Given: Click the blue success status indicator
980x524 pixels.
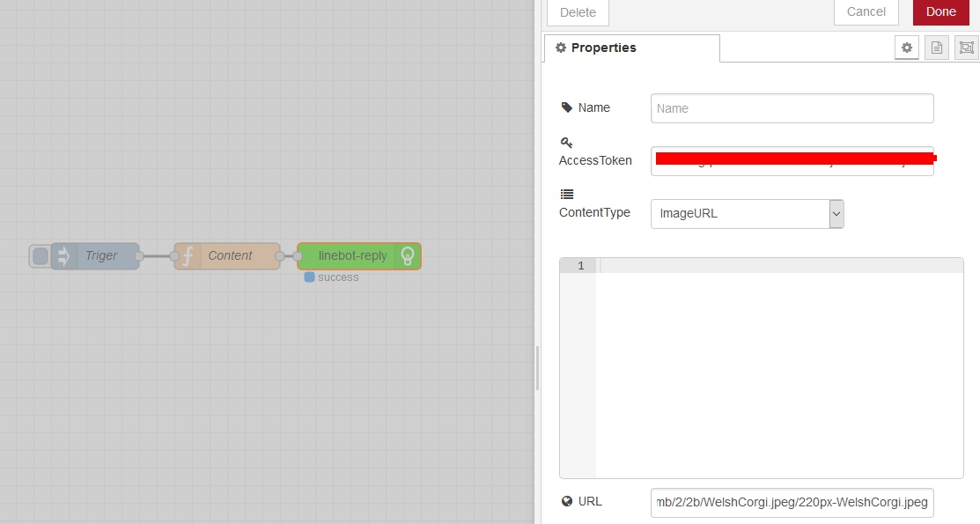Looking at the screenshot, I should click(309, 277).
